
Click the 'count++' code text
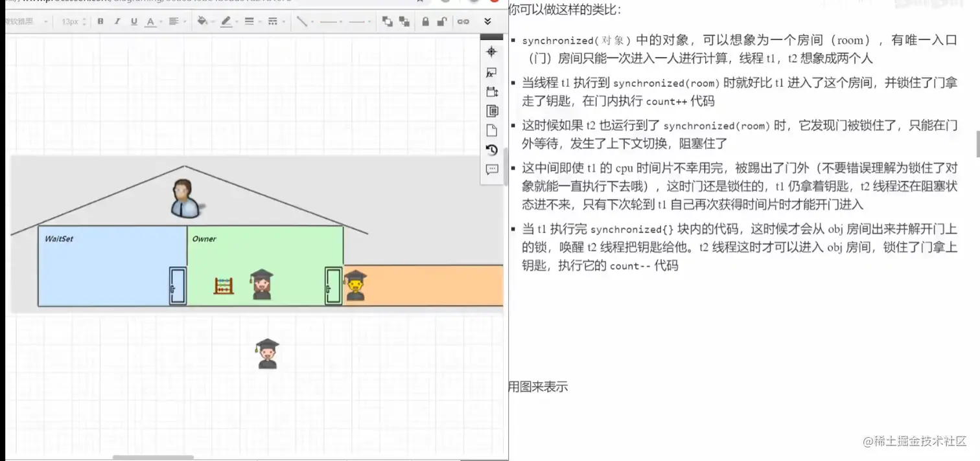click(x=666, y=102)
